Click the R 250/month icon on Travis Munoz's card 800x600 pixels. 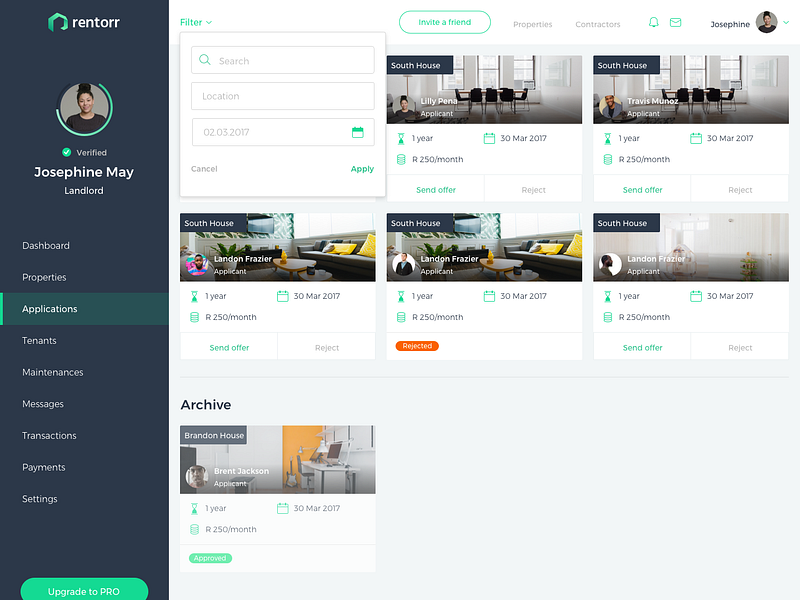click(x=606, y=158)
